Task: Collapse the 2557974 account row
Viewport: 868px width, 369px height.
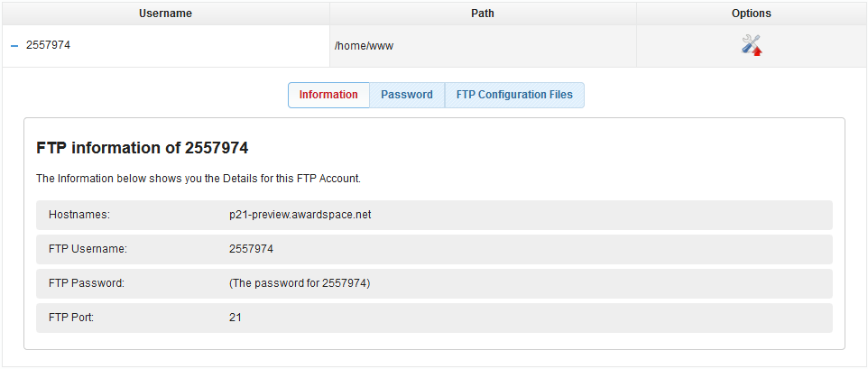Action: [14, 45]
